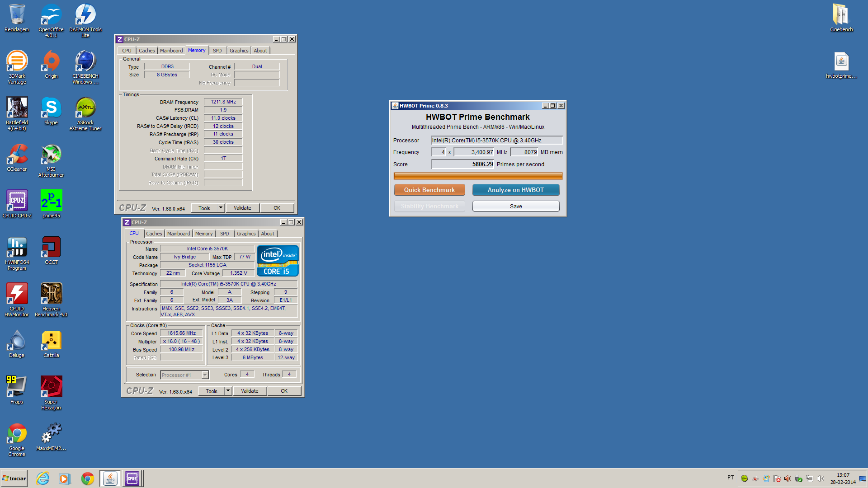
Task: Launch CCleaner desktop shortcut
Action: (17, 158)
